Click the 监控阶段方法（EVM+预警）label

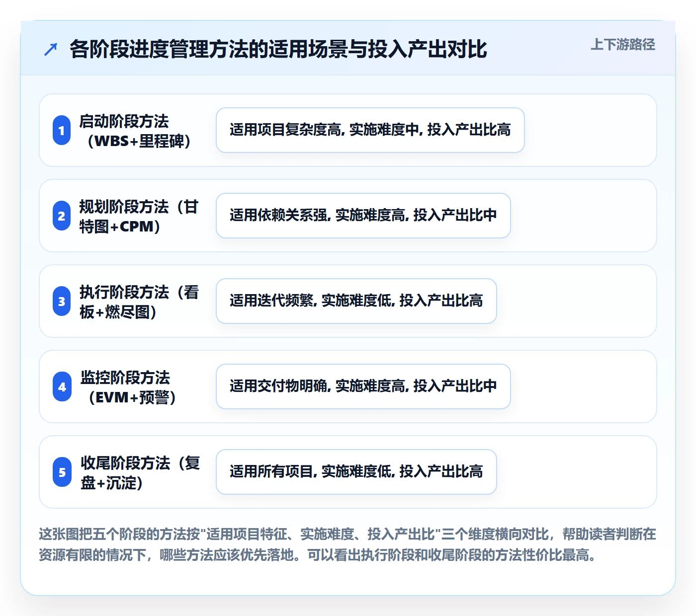(x=128, y=387)
